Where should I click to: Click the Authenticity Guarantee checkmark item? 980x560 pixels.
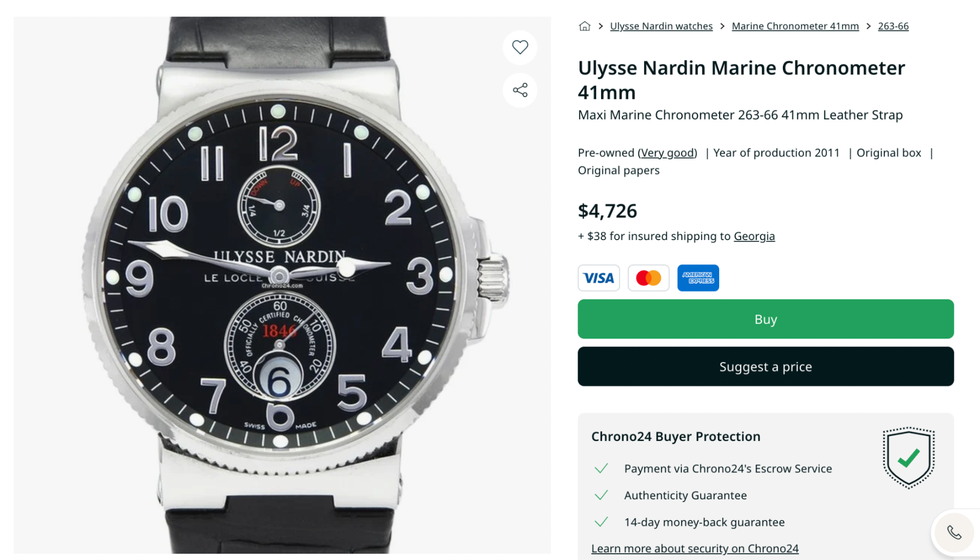[685, 495]
